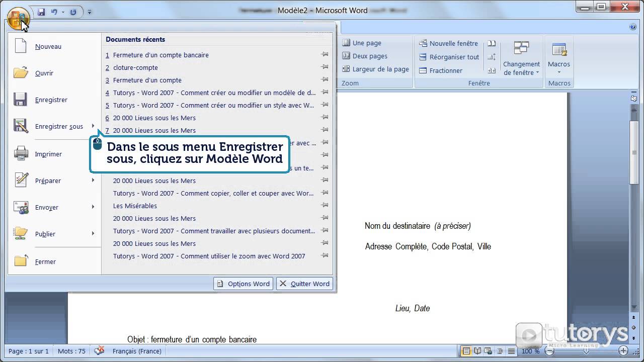This screenshot has height=362, width=644.
Task: Open Customize Quick Access Toolbar dropdown
Action: (90, 12)
